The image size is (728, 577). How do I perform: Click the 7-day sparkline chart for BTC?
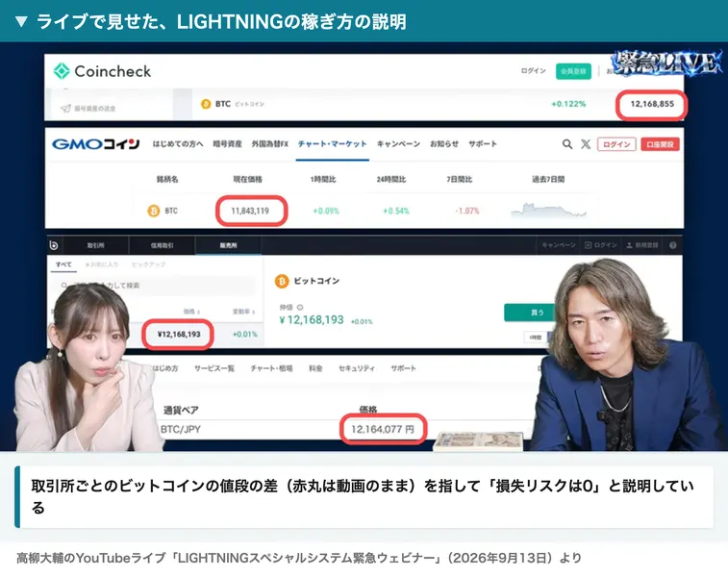click(x=549, y=211)
